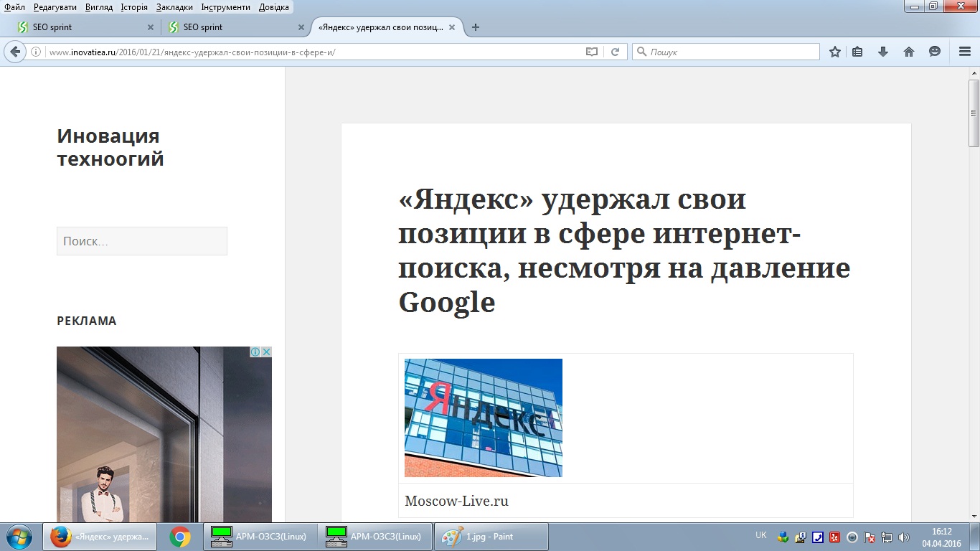Select the Firefox taskbar button
Viewport: 980px width, 551px height.
[x=100, y=537]
